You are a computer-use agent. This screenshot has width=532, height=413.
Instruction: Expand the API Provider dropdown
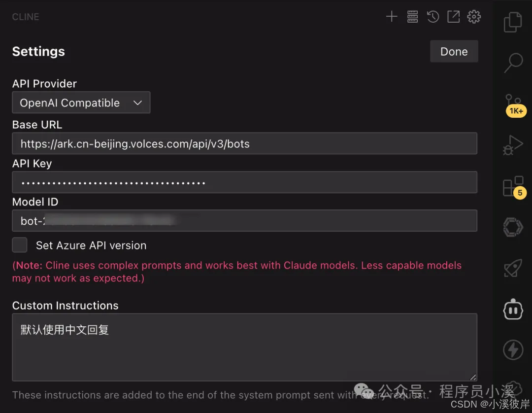81,103
